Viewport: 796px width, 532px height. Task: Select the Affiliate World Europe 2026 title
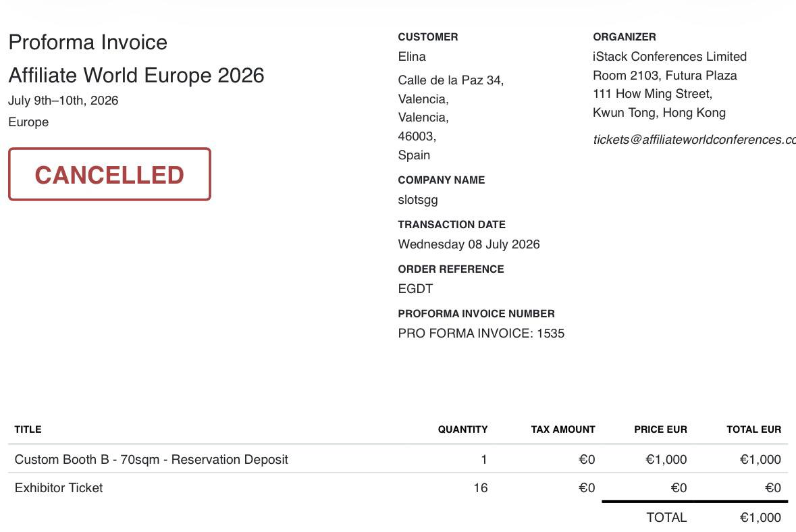coord(136,75)
